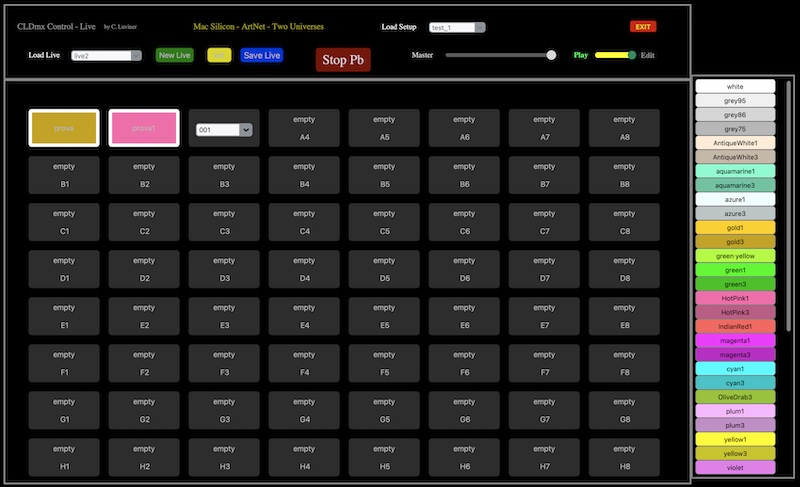Click empty cue pad B5
Image resolution: width=800 pixels, height=487 pixels.
(x=384, y=175)
